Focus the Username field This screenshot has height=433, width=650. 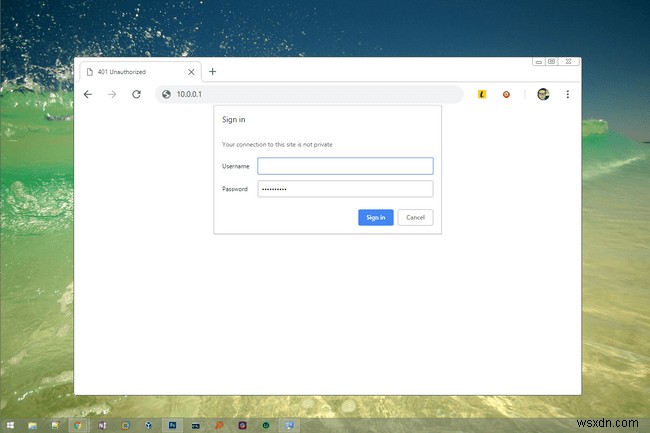point(345,166)
